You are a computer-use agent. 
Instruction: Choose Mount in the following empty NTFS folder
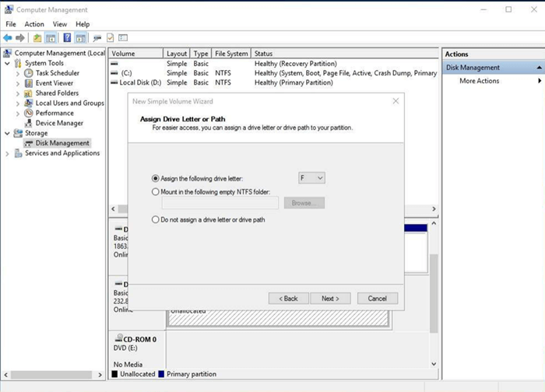(x=156, y=191)
